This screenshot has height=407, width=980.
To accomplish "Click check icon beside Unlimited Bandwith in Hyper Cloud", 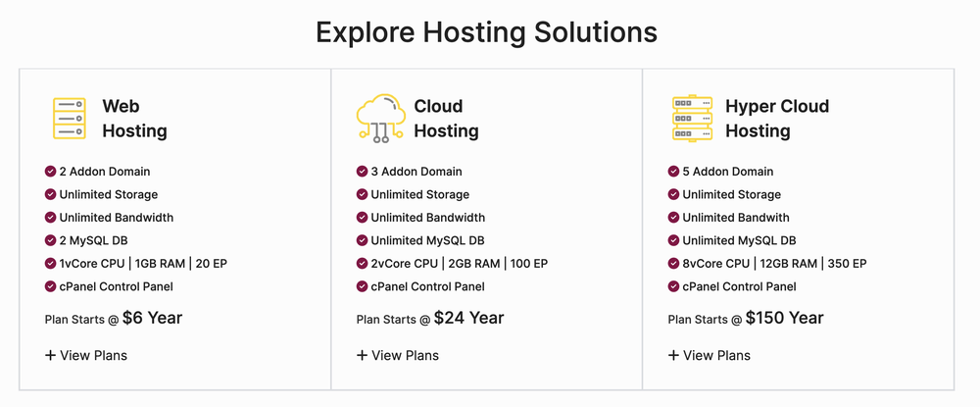I will (x=674, y=217).
